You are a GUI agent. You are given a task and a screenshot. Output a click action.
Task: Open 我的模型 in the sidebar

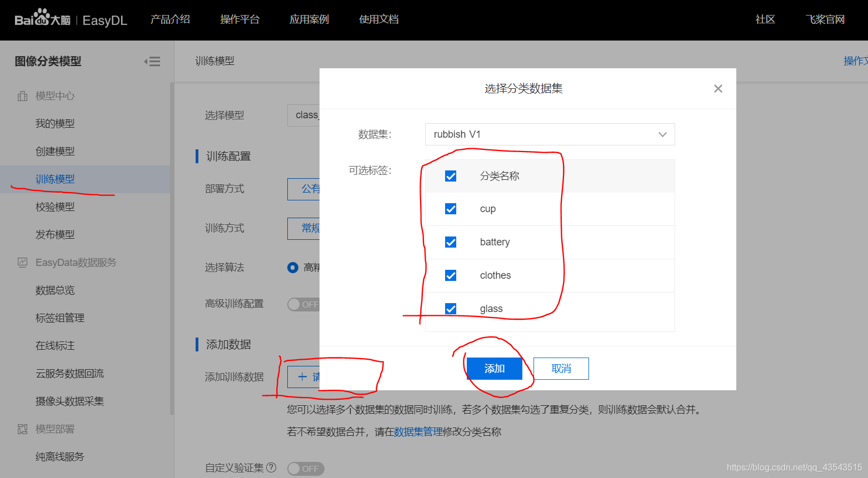point(55,124)
